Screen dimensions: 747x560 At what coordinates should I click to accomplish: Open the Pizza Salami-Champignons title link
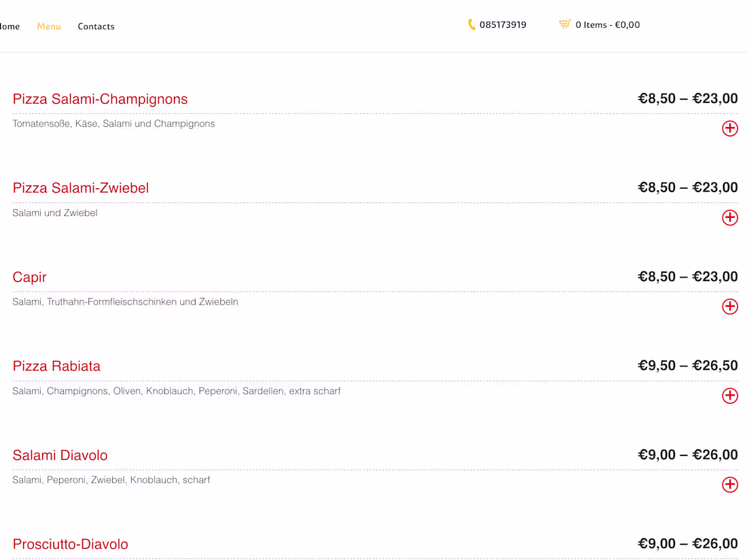coord(100,99)
